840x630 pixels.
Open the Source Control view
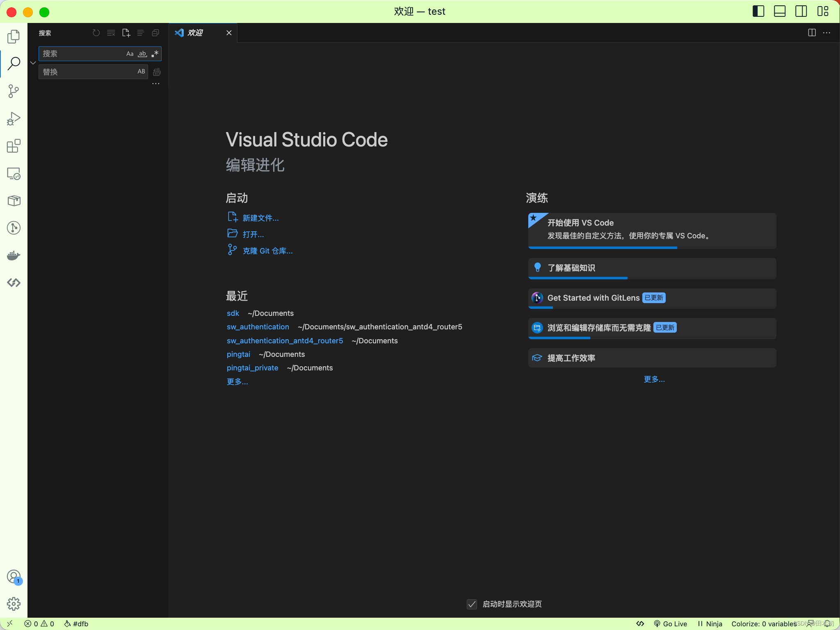coord(14,91)
